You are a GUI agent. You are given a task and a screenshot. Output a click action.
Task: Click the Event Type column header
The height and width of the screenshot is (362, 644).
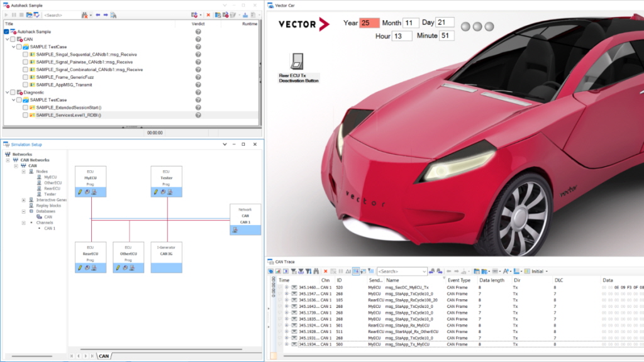coord(458,280)
